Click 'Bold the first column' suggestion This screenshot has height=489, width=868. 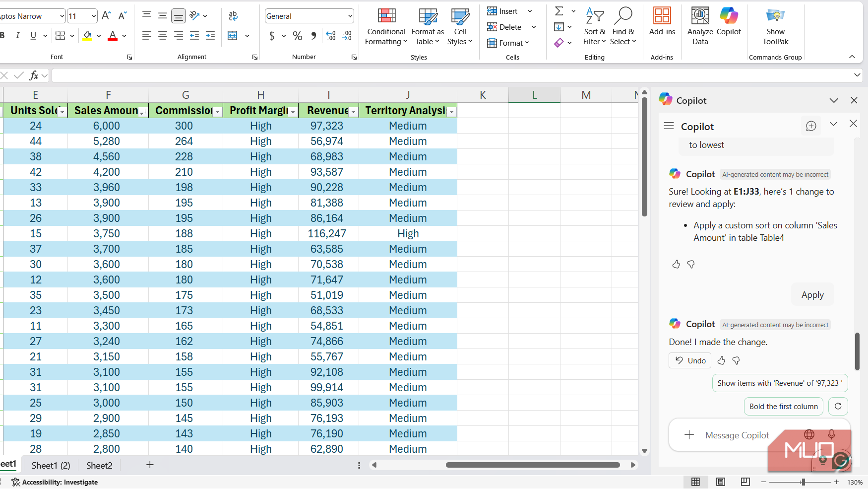tap(784, 406)
